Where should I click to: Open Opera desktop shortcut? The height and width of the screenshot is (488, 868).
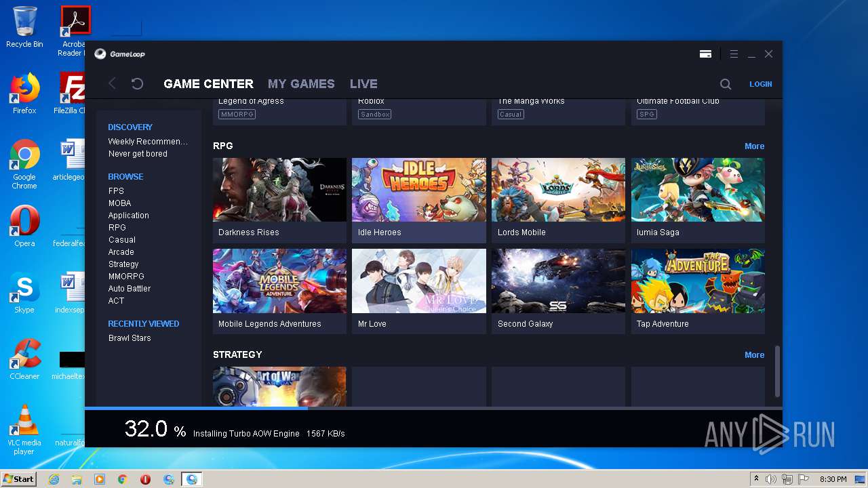(x=24, y=226)
